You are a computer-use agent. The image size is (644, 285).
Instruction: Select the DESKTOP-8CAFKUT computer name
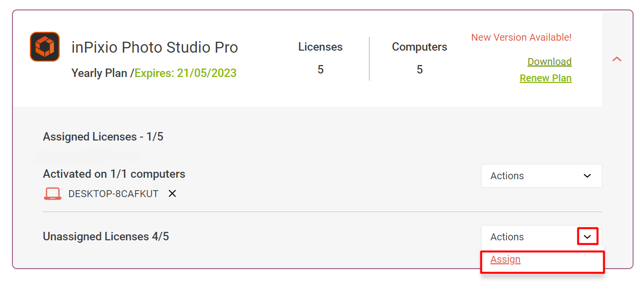(113, 194)
